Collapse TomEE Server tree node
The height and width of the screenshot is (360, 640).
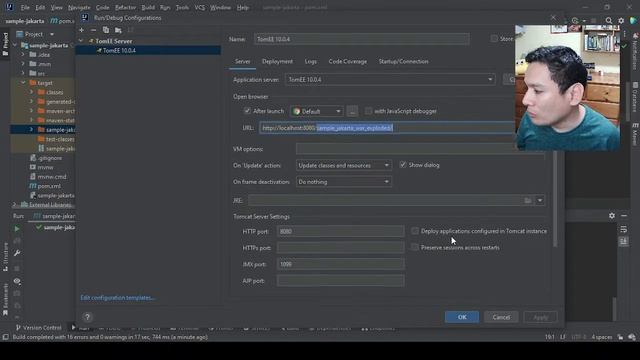tap(81, 41)
